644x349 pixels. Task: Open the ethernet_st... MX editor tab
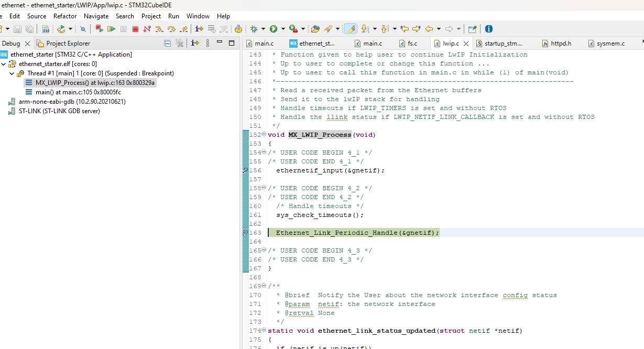tap(313, 43)
